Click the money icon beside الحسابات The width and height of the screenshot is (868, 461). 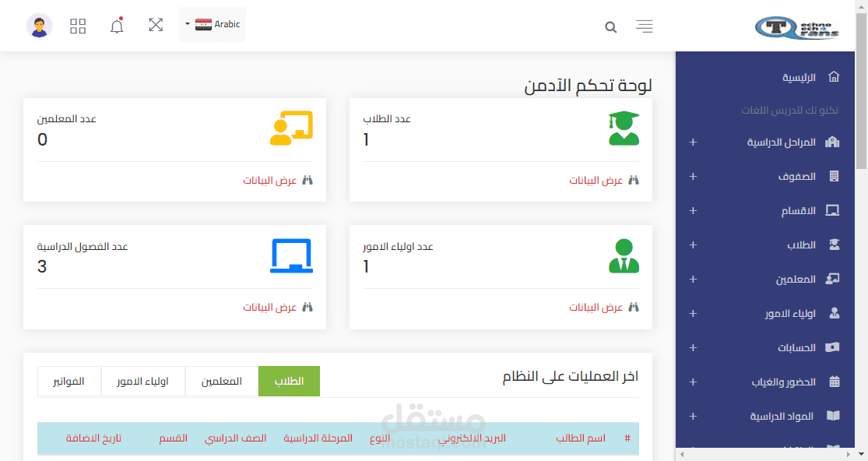[832, 347]
